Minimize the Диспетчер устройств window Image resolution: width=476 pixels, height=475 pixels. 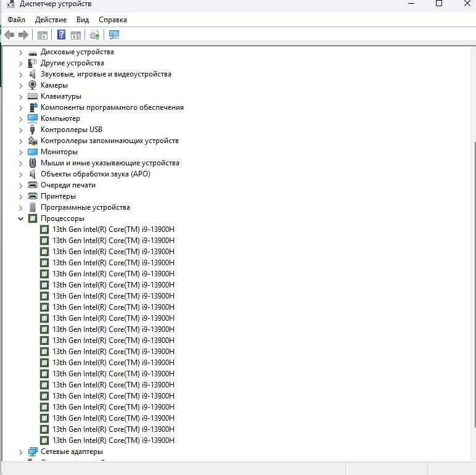coord(411,3)
